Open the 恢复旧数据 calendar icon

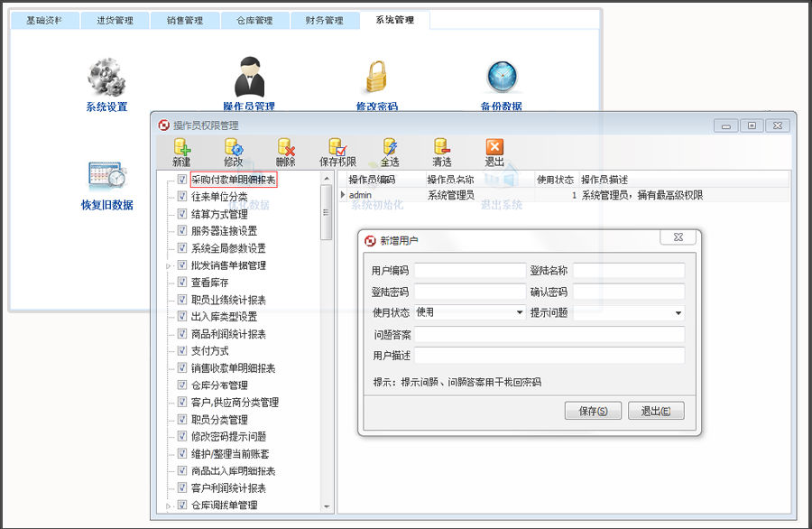[x=107, y=176]
